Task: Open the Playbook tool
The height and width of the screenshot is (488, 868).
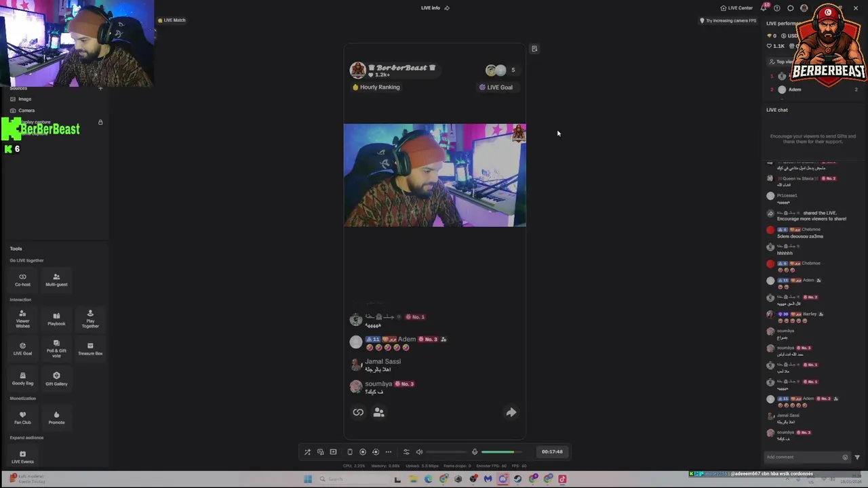Action: pyautogui.click(x=56, y=319)
